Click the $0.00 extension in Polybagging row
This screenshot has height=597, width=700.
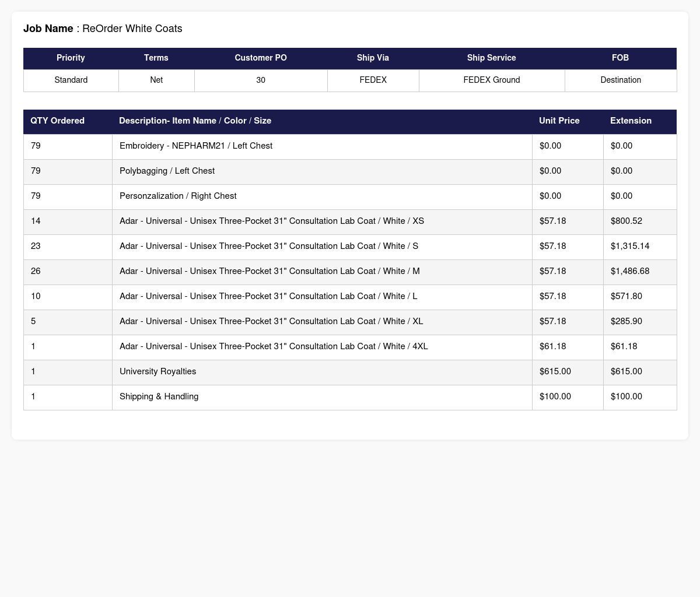621,171
